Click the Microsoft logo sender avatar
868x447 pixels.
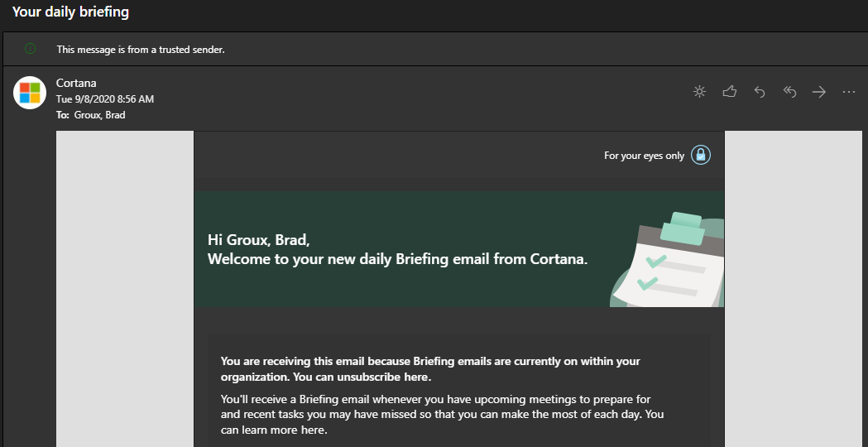click(30, 93)
